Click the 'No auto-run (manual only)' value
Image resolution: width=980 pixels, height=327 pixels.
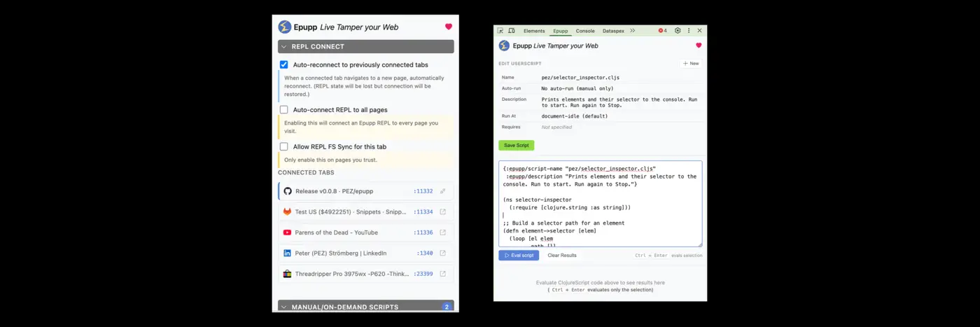click(x=577, y=89)
